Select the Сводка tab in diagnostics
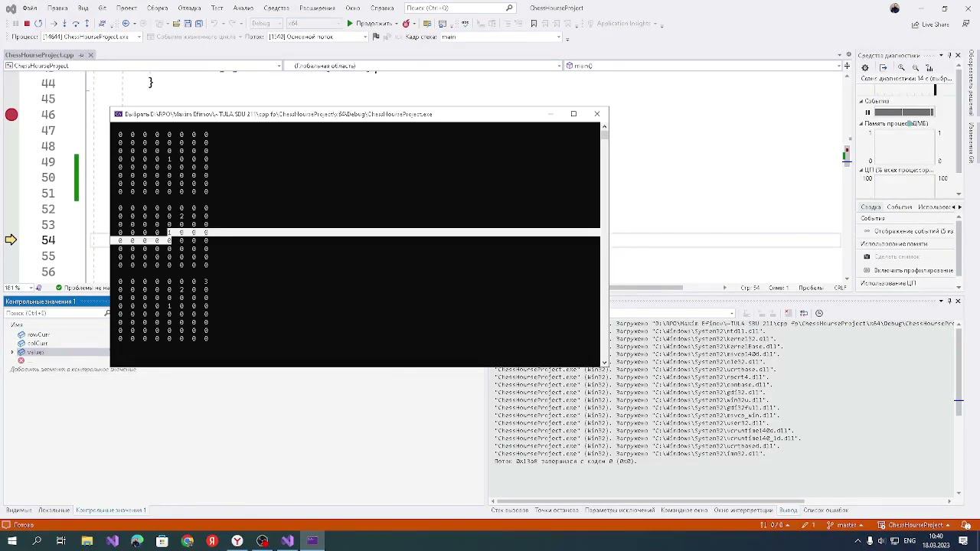Image resolution: width=980 pixels, height=551 pixels. [x=871, y=207]
